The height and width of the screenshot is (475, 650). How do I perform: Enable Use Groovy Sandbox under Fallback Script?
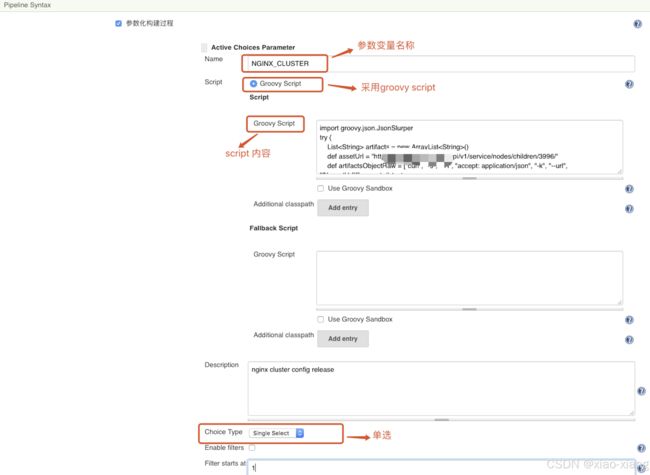pyautogui.click(x=320, y=319)
